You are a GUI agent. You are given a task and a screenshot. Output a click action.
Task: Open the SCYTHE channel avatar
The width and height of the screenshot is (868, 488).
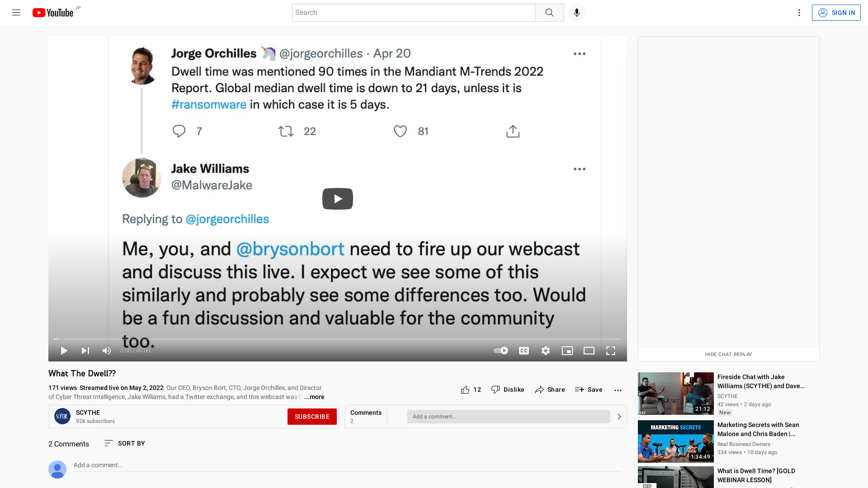coord(62,416)
